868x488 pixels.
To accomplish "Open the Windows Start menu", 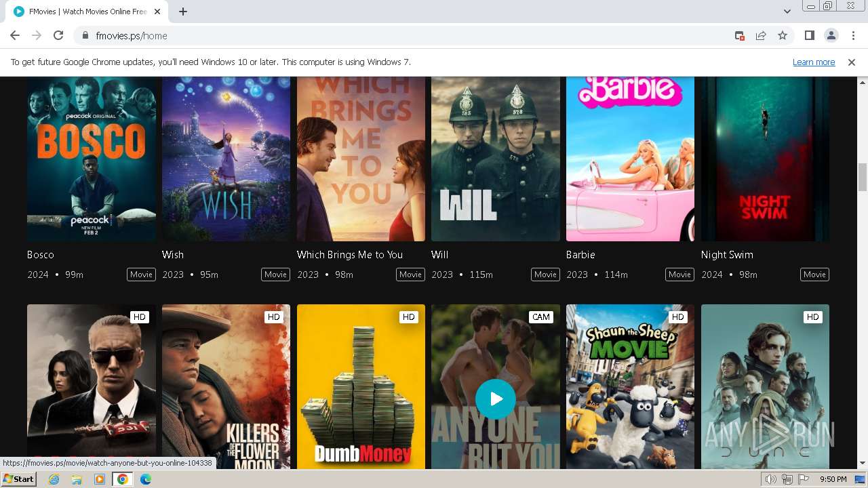I will tap(19, 479).
